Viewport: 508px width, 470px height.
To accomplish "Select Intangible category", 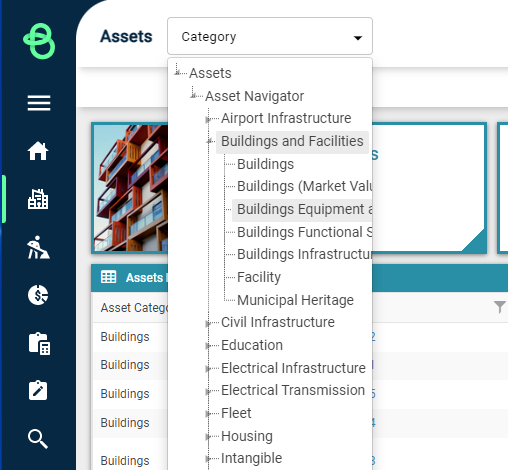I will pyautogui.click(x=251, y=458).
